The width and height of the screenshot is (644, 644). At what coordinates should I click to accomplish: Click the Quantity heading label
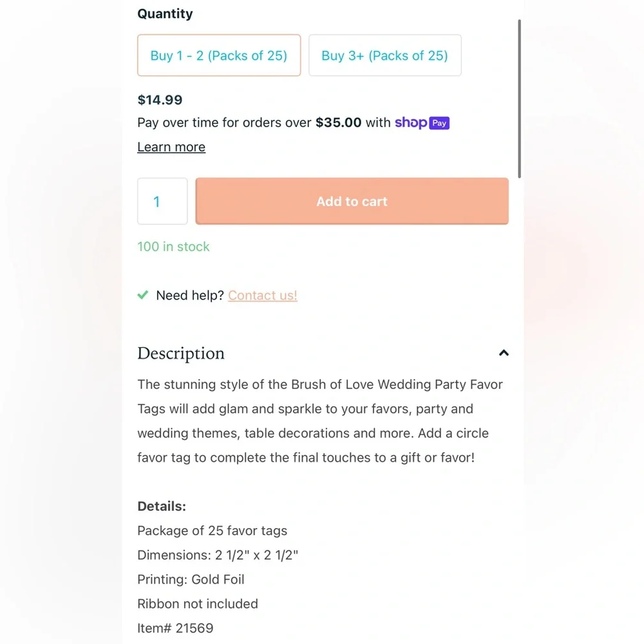165,14
